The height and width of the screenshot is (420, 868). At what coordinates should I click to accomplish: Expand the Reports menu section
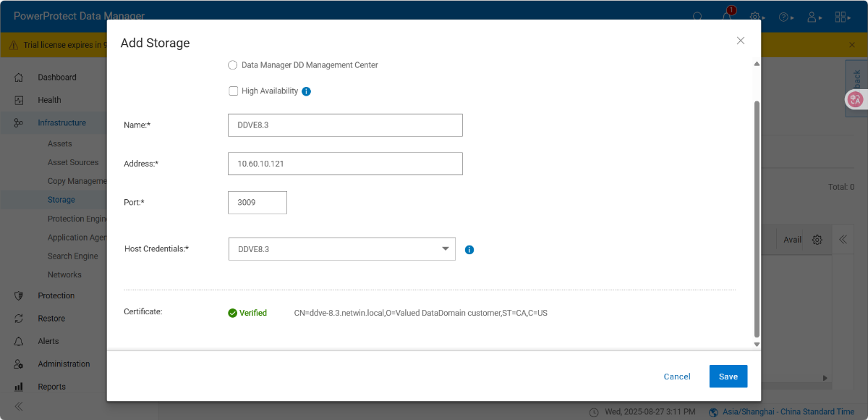click(51, 387)
